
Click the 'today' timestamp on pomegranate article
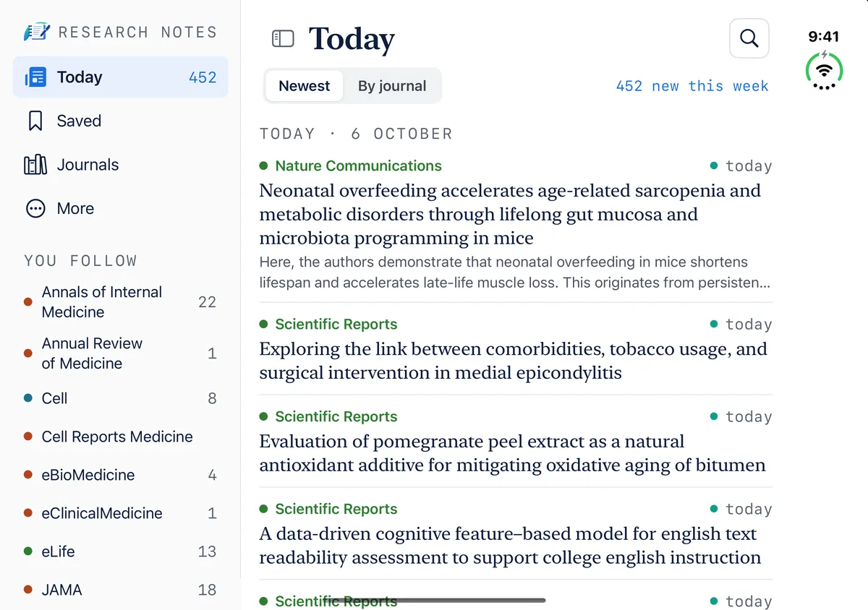click(x=749, y=417)
